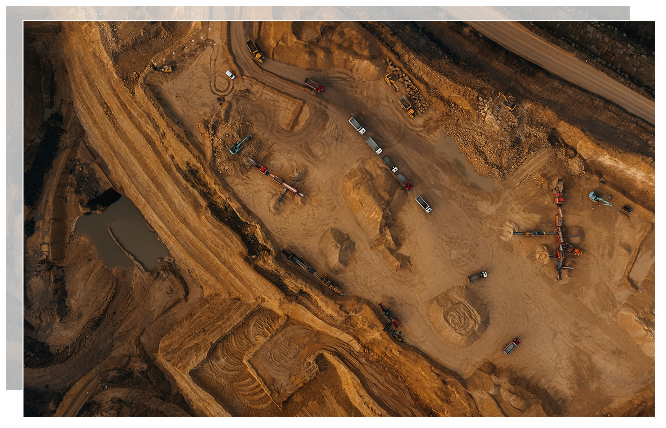Image resolution: width=666 pixels, height=428 pixels.
Task: Select the first truck in the diagonal convoy
Action: [357, 125]
